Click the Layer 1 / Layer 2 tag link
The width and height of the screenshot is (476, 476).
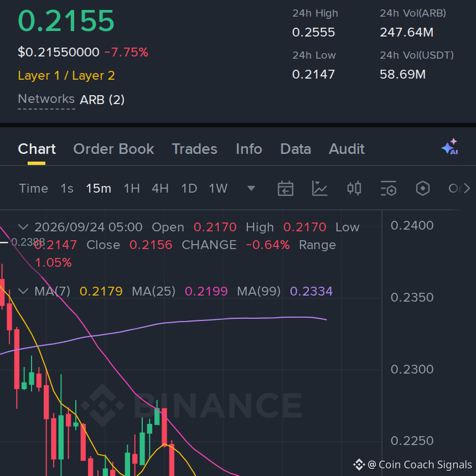[x=66, y=75]
